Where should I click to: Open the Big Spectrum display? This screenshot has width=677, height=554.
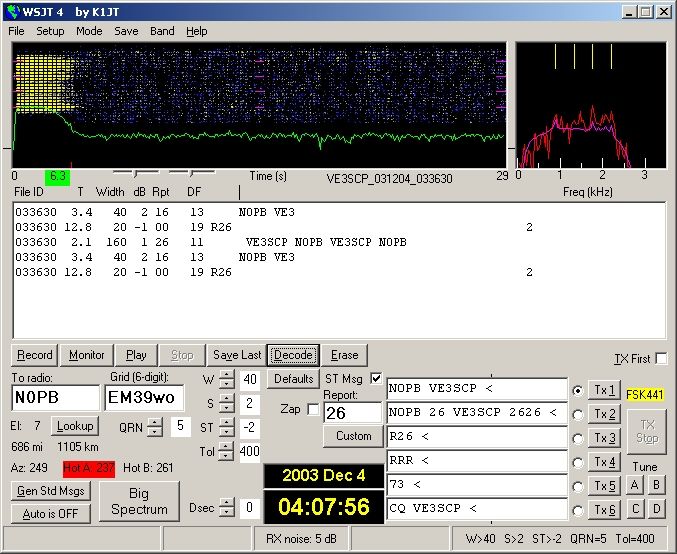pyautogui.click(x=139, y=501)
